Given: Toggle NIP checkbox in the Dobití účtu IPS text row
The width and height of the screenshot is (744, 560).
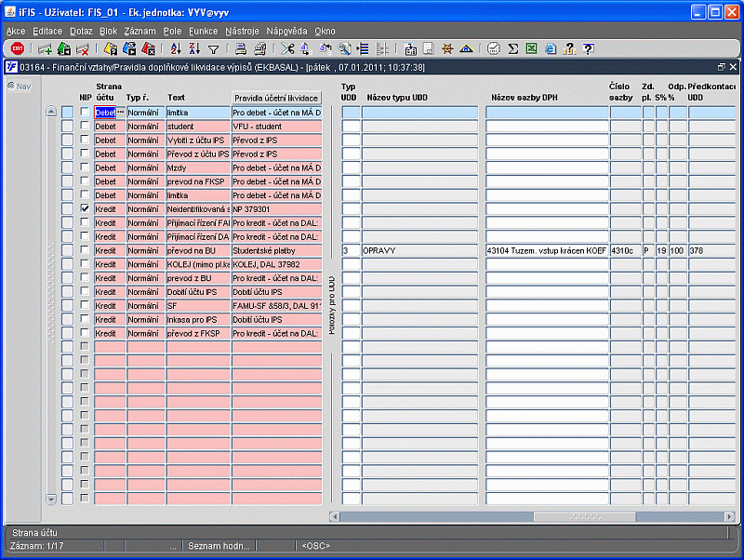Looking at the screenshot, I should coord(85,291).
